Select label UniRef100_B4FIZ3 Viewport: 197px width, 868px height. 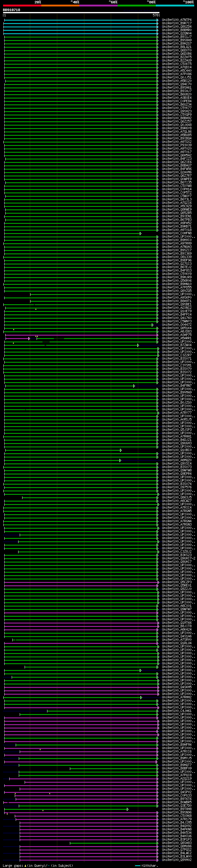coord(177,159)
